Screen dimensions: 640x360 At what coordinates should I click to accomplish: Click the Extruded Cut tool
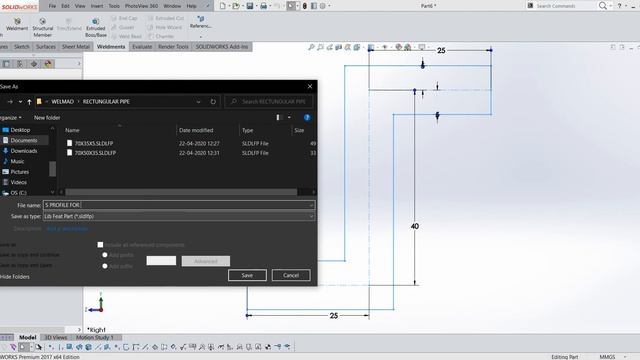pos(166,18)
